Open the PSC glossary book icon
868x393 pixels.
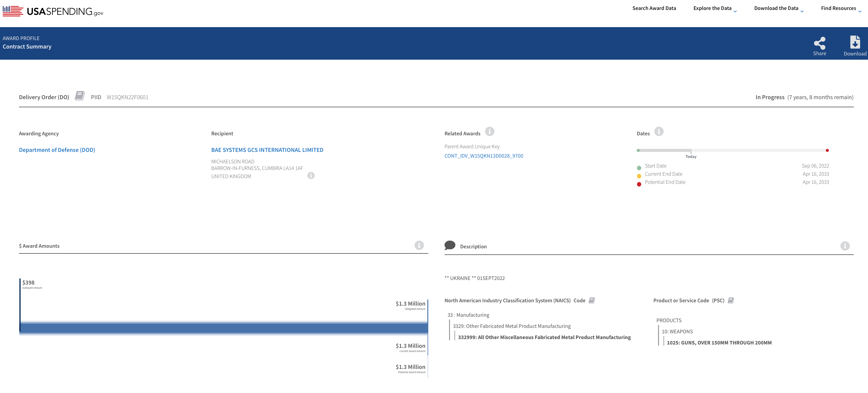point(731,300)
